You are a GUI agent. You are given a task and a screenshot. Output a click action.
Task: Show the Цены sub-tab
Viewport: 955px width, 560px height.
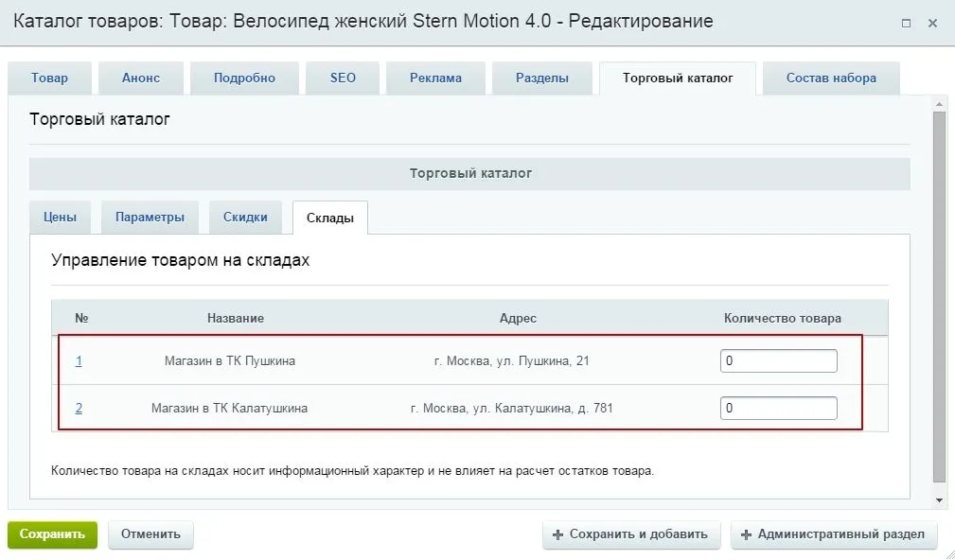pos(60,218)
